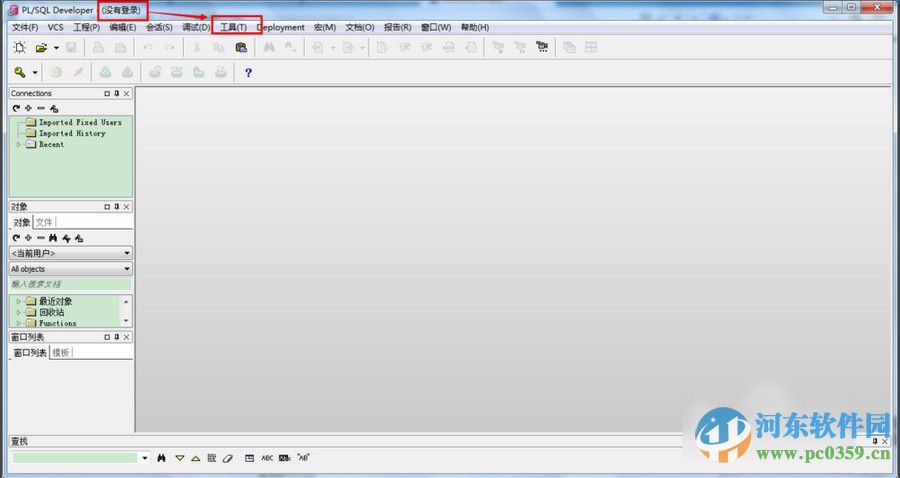Image resolution: width=900 pixels, height=478 pixels.
Task: Switch to the 对象 tab
Action: pyautogui.click(x=22, y=223)
